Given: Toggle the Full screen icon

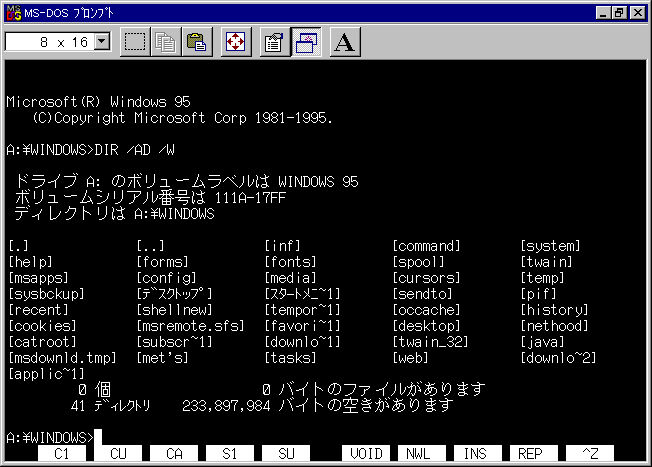Looking at the screenshot, I should 236,42.
